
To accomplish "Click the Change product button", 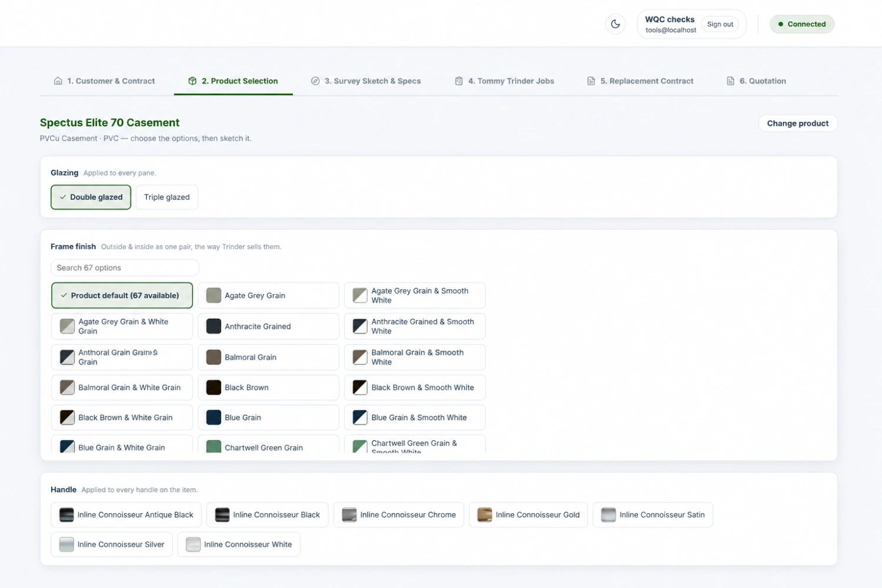I will coord(797,123).
